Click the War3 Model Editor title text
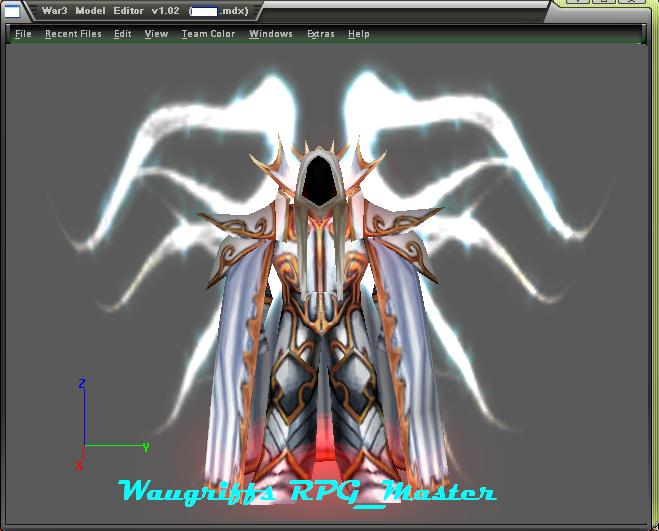 pyautogui.click(x=145, y=11)
